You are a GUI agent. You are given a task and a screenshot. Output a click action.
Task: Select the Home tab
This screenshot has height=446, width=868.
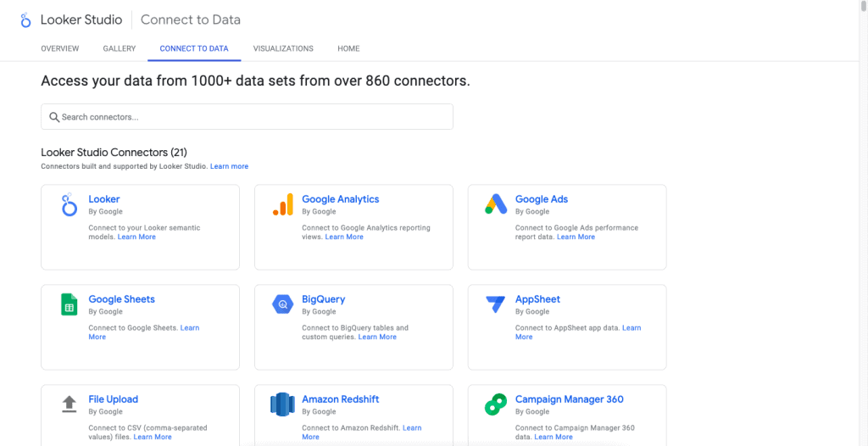[348, 49]
